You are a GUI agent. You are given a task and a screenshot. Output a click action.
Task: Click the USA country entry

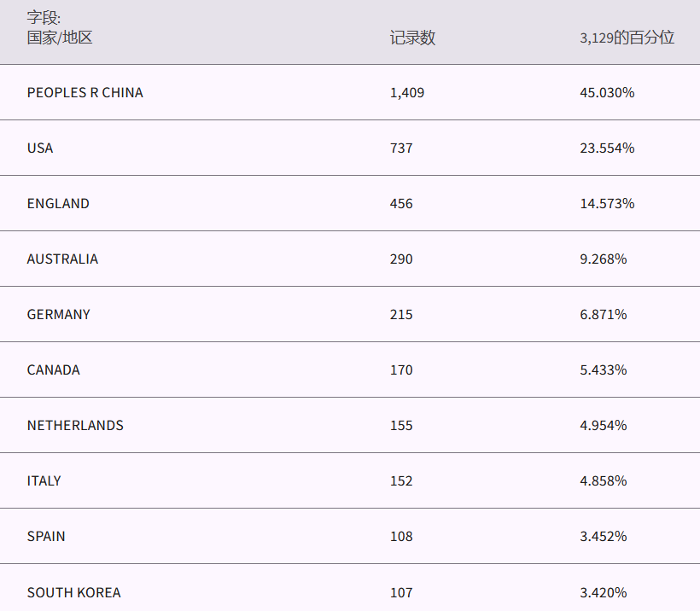pyautogui.click(x=40, y=148)
